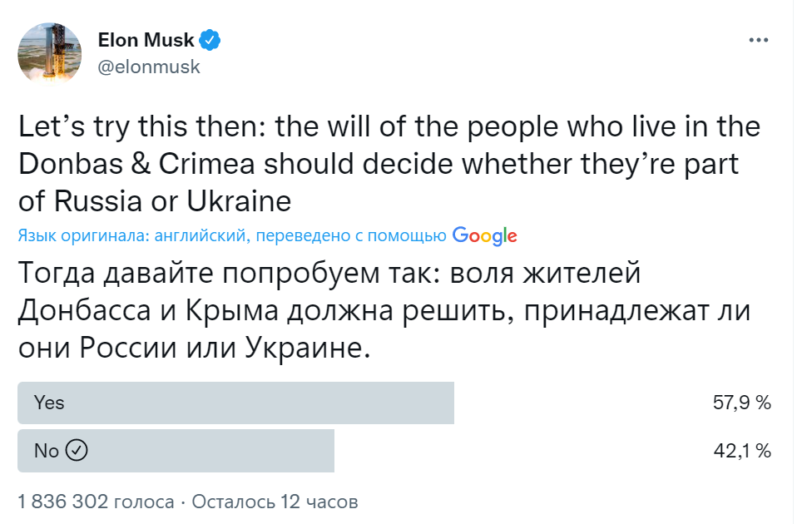Image resolution: width=812 pixels, height=524 pixels.
Task: Click the Google logo in translation notice
Action: click(x=485, y=236)
